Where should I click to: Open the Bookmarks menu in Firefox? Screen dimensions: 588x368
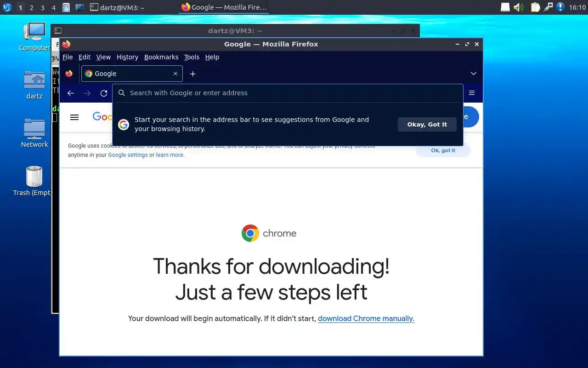tap(161, 57)
